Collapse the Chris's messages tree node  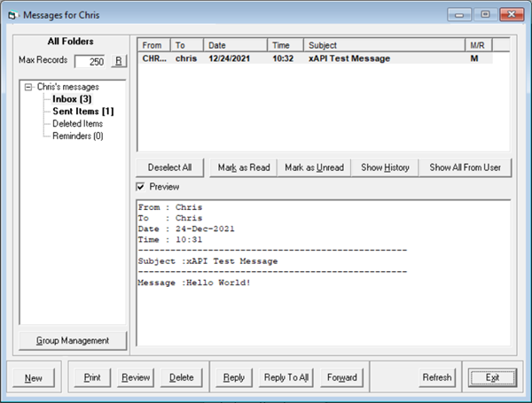pyautogui.click(x=29, y=87)
